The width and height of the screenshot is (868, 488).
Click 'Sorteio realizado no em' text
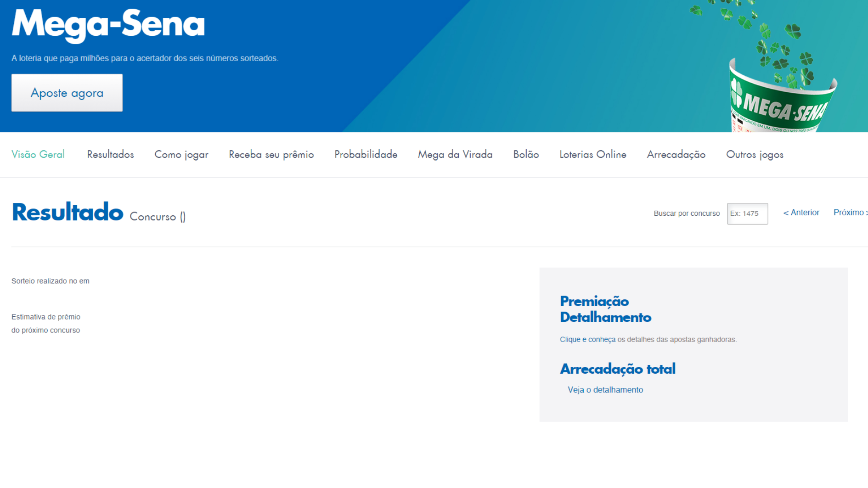[x=51, y=281]
